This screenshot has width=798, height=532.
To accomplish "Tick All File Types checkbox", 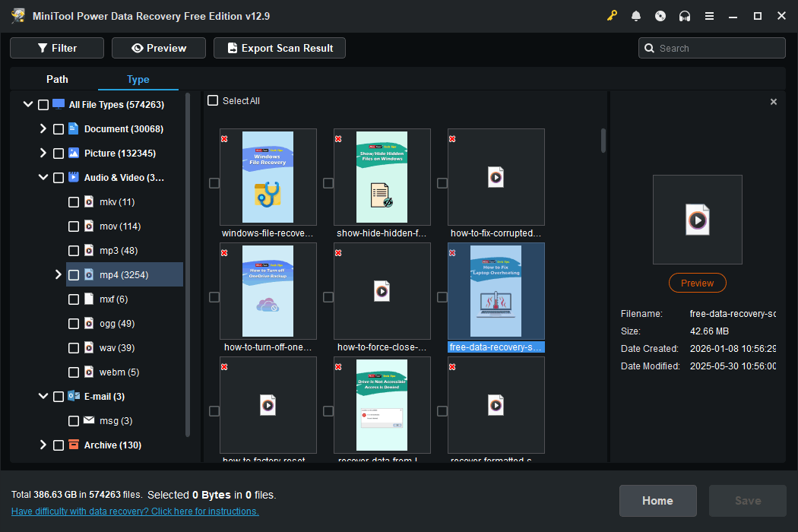I will tap(43, 105).
